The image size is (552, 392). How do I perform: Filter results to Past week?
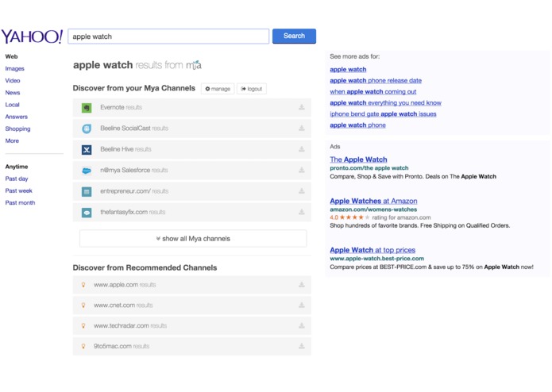click(x=18, y=190)
